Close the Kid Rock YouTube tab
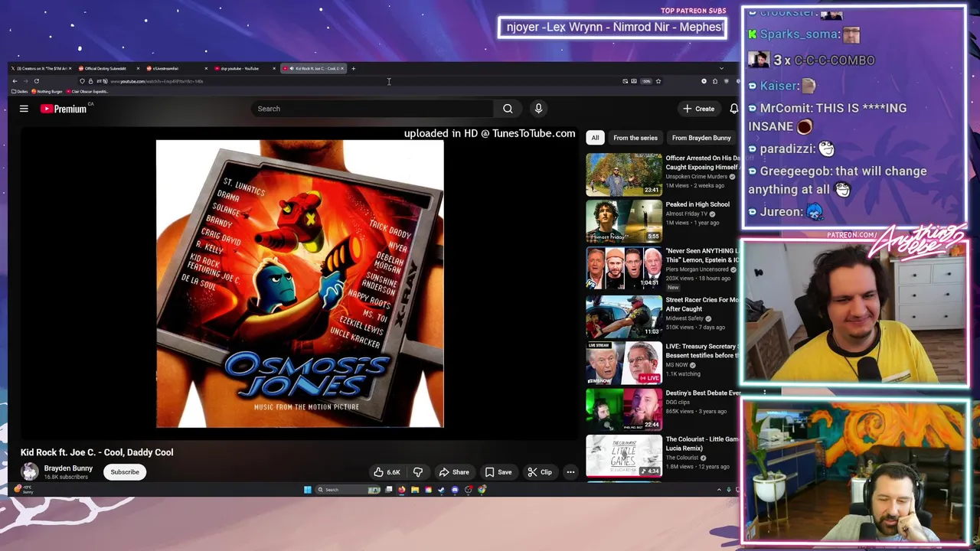980x551 pixels. tap(342, 68)
